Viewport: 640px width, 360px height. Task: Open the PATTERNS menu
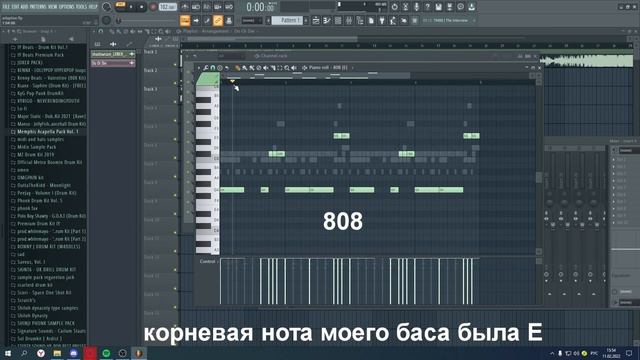pyautogui.click(x=38, y=7)
